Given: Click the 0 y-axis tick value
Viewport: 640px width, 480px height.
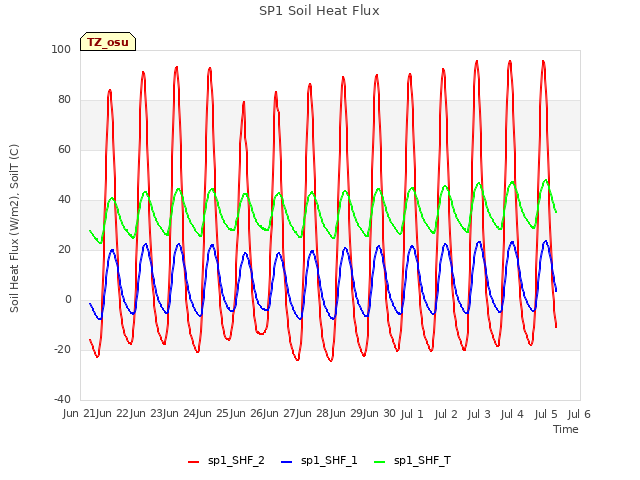Looking at the screenshot, I should click(68, 300).
